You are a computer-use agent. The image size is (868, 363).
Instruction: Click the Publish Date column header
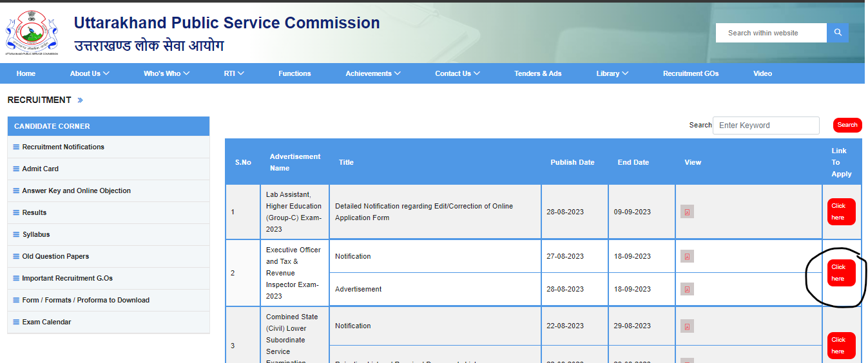(572, 162)
